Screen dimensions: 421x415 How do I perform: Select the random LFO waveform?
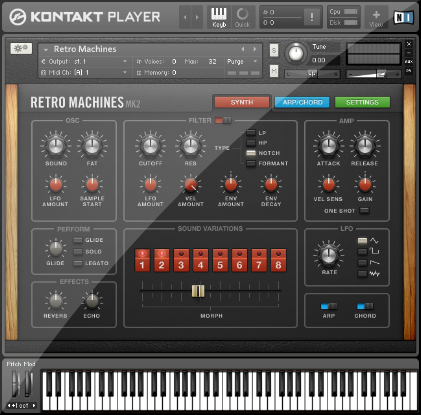(x=362, y=274)
